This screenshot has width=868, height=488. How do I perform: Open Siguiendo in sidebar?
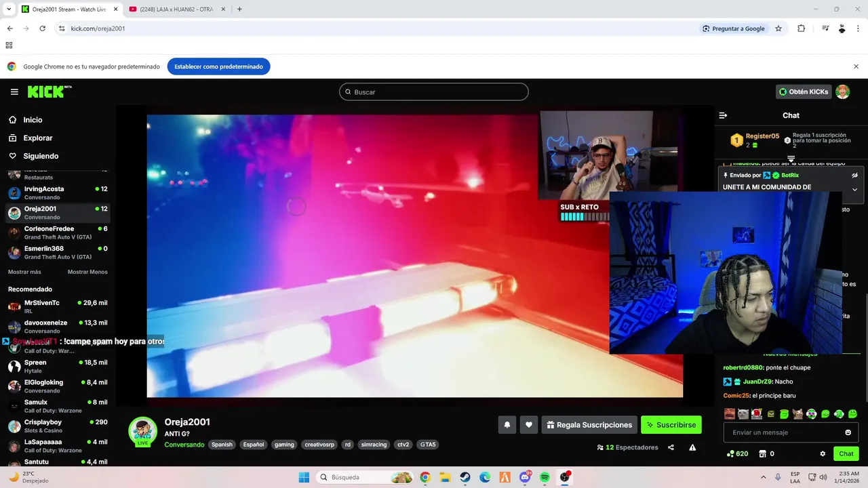pyautogui.click(x=41, y=156)
